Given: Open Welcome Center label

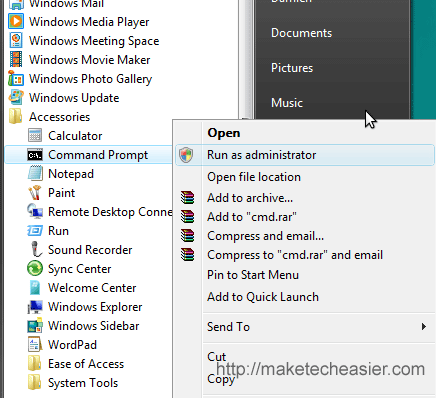Looking at the screenshot, I should pyautogui.click(x=92, y=288).
